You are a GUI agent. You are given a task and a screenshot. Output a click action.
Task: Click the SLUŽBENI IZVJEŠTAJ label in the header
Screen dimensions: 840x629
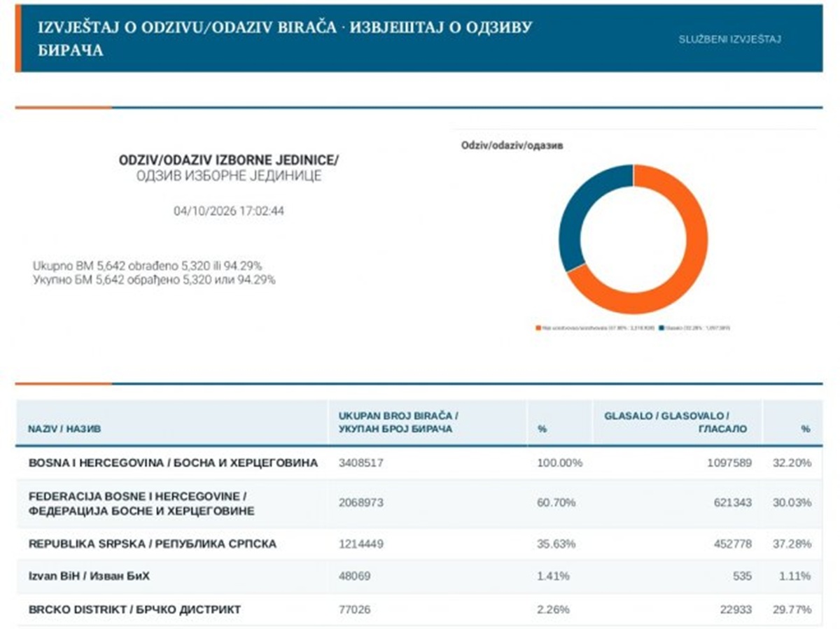point(729,39)
